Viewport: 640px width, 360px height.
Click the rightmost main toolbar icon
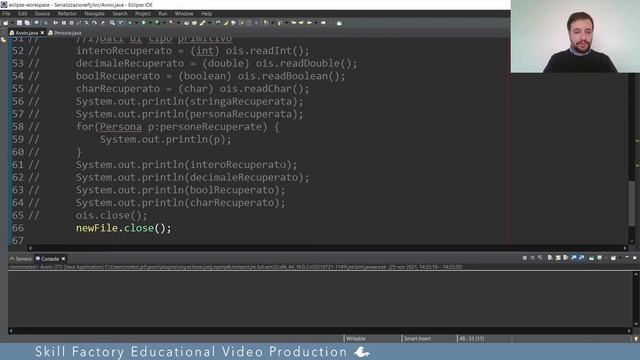pos(339,23)
